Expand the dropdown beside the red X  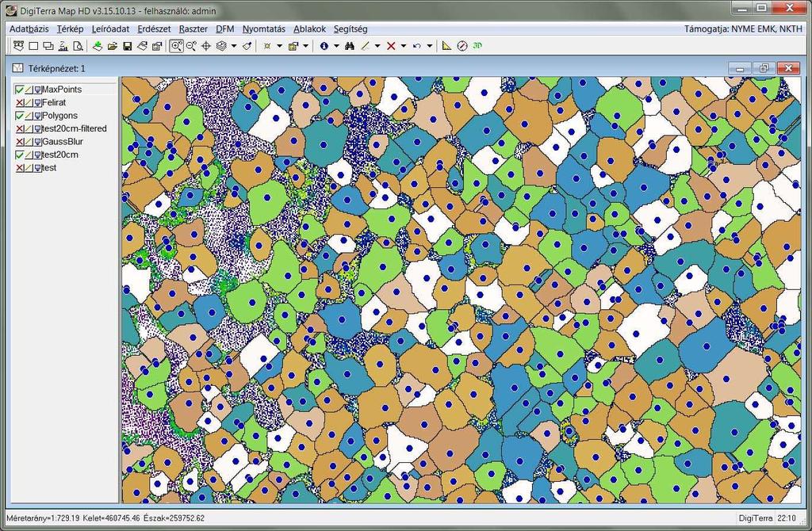tap(404, 46)
